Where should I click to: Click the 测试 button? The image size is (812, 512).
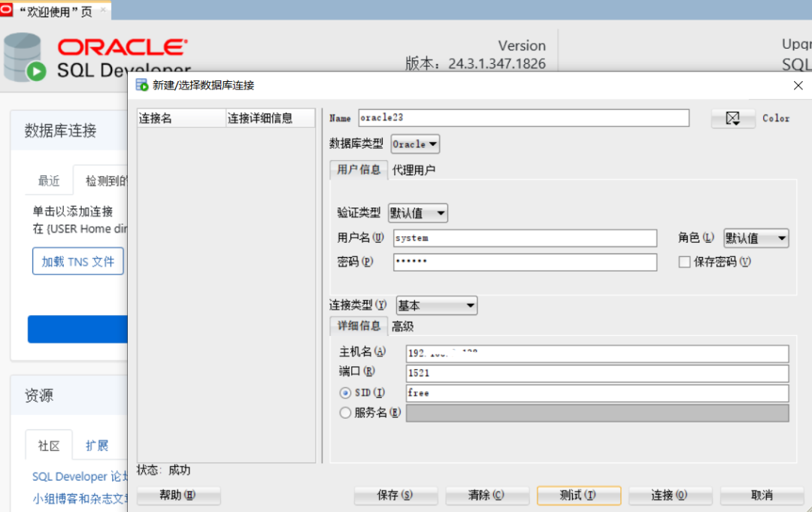tap(579, 495)
